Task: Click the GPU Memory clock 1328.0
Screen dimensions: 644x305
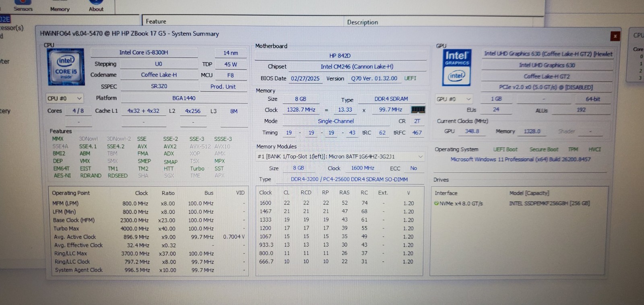Action: coord(532,131)
